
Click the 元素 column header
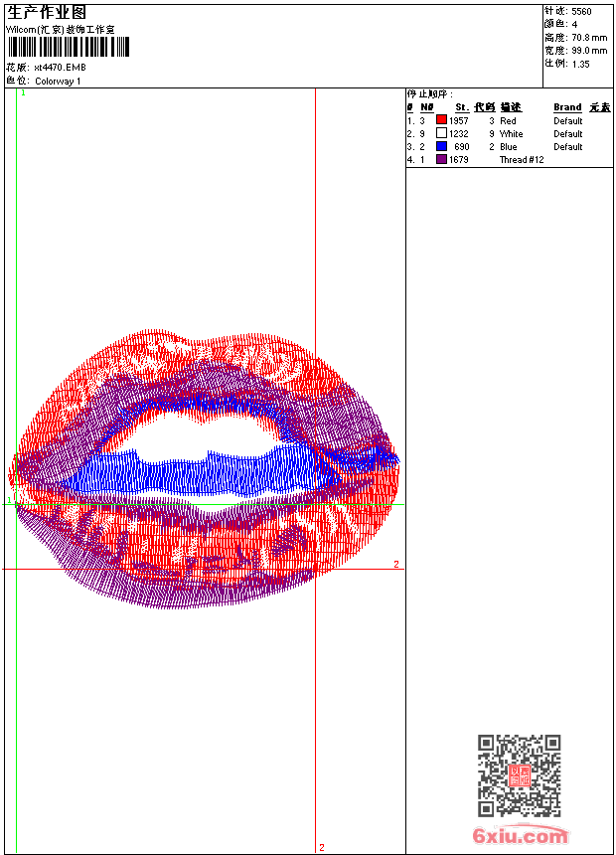(600, 107)
